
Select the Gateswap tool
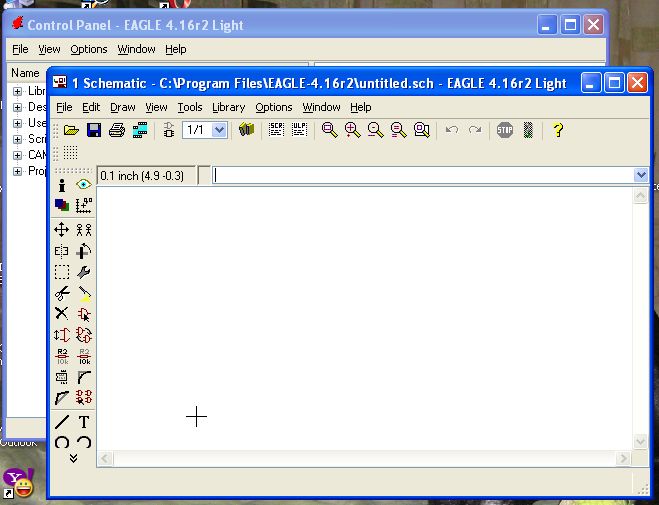pos(84,335)
